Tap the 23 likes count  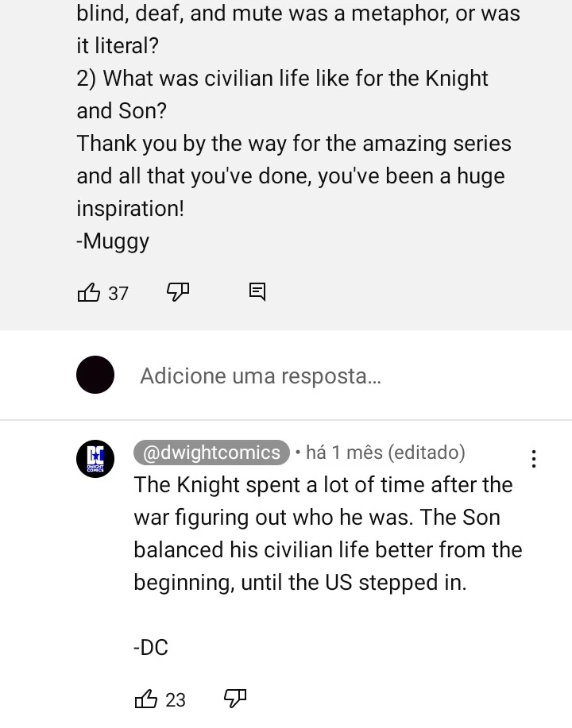coord(176,699)
